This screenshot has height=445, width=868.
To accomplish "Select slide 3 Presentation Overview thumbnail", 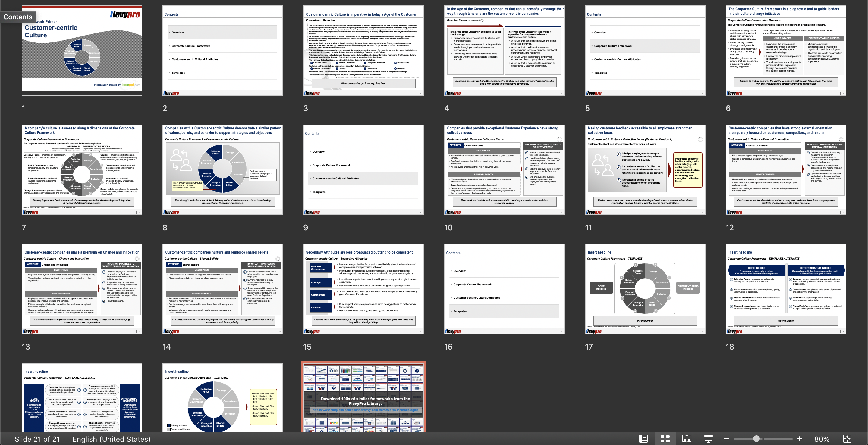I will click(363, 51).
